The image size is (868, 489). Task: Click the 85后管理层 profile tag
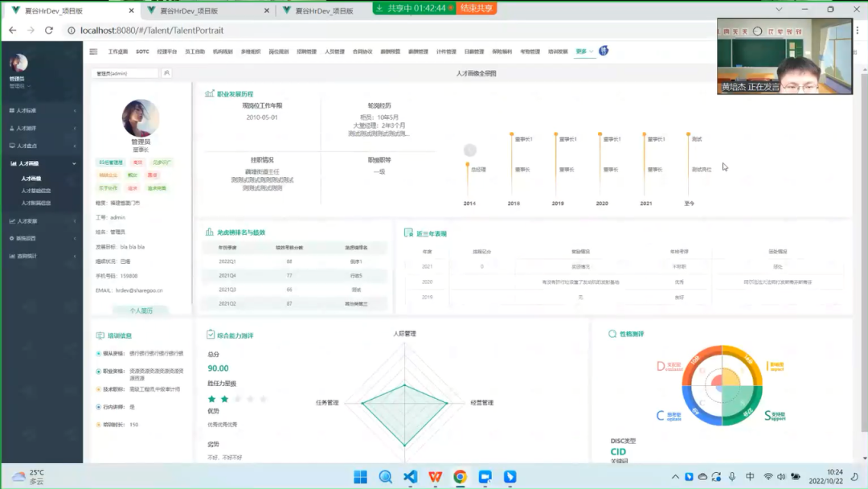point(111,162)
